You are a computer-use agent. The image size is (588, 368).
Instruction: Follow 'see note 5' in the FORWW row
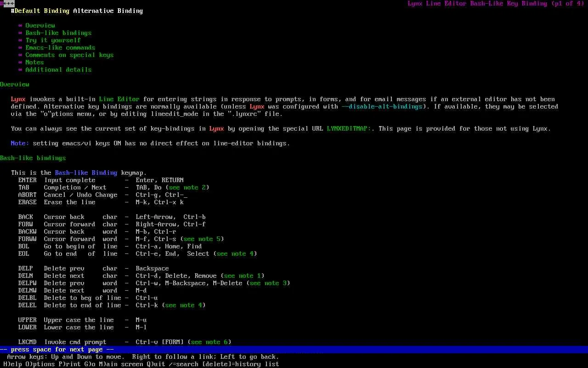(202, 239)
